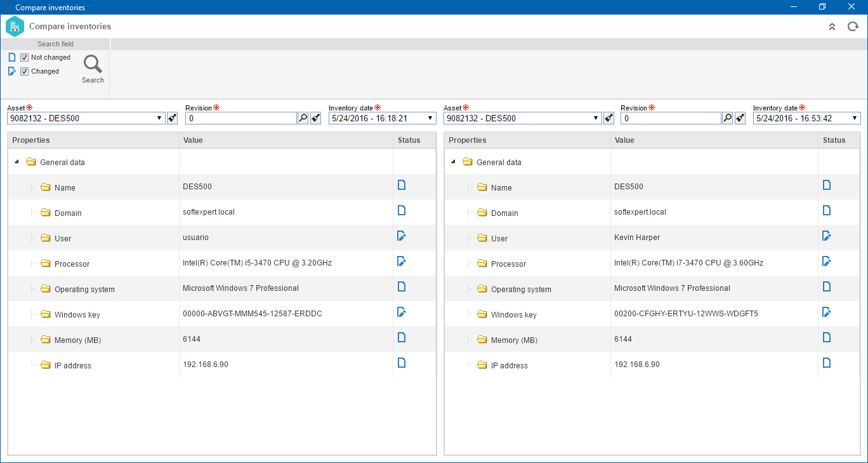The height and width of the screenshot is (463, 868).
Task: Select the right Processor folder row
Action: coord(652,263)
